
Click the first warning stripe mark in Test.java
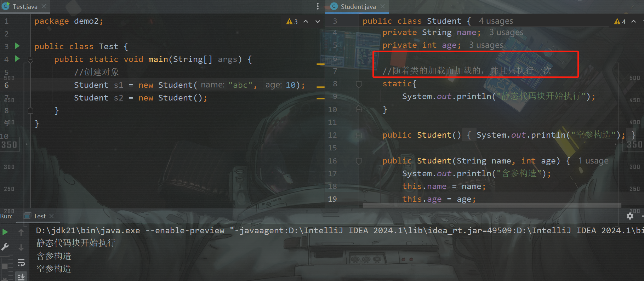click(320, 64)
